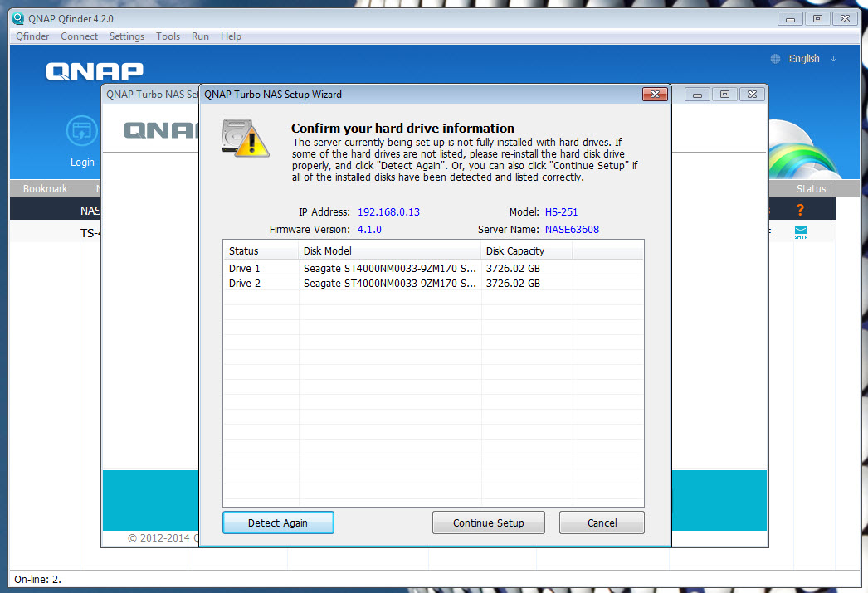This screenshot has height=593, width=868.
Task: Open the English language dropdown
Action: coord(812,59)
